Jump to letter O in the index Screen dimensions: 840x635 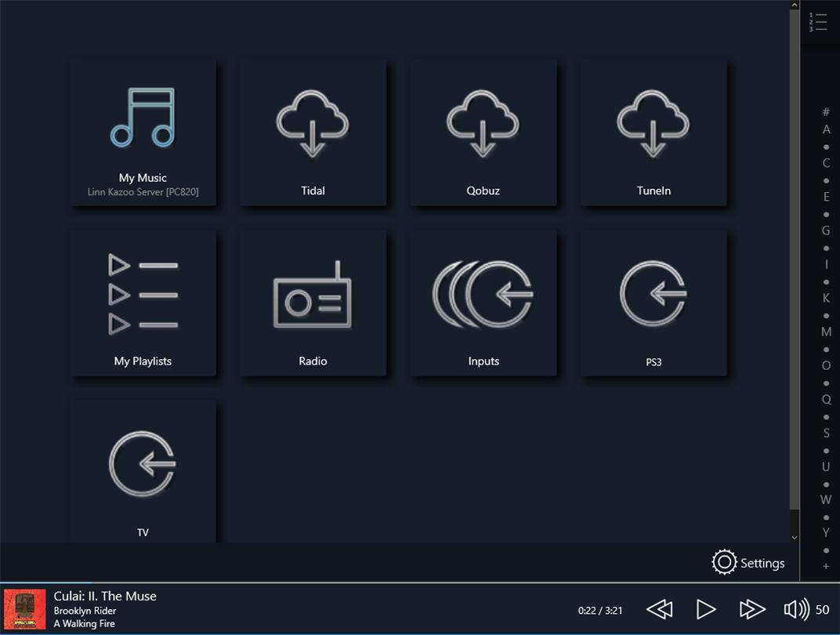[826, 365]
